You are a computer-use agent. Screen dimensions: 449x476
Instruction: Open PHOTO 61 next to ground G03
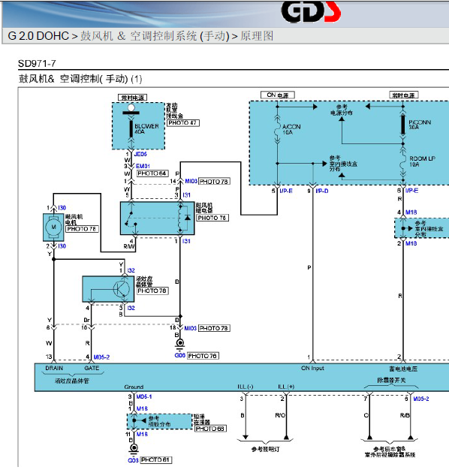click(x=156, y=460)
